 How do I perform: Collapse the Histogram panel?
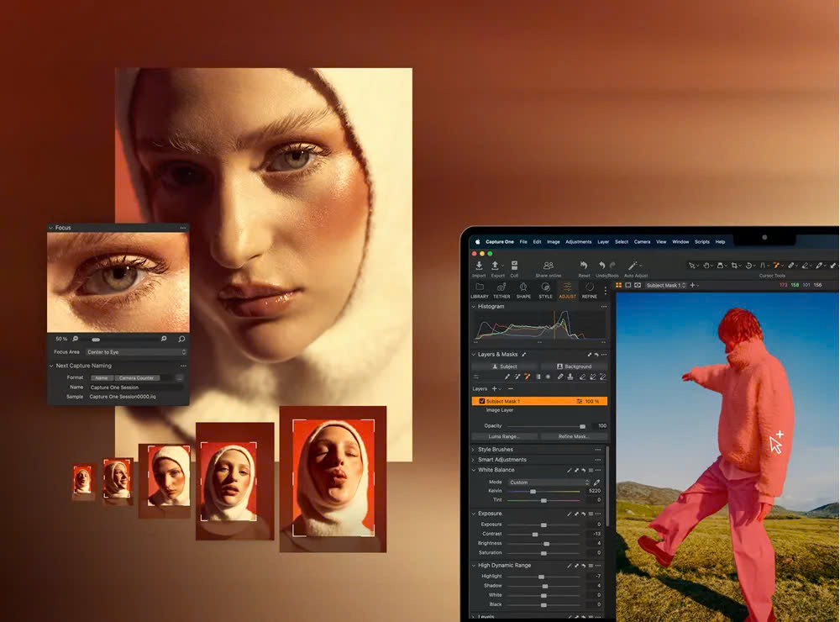pyautogui.click(x=473, y=307)
